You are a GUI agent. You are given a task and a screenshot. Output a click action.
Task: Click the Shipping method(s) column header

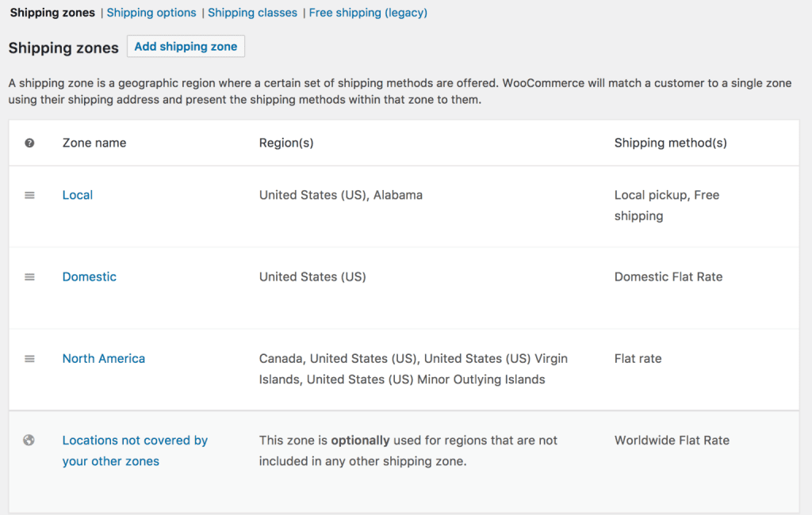671,143
